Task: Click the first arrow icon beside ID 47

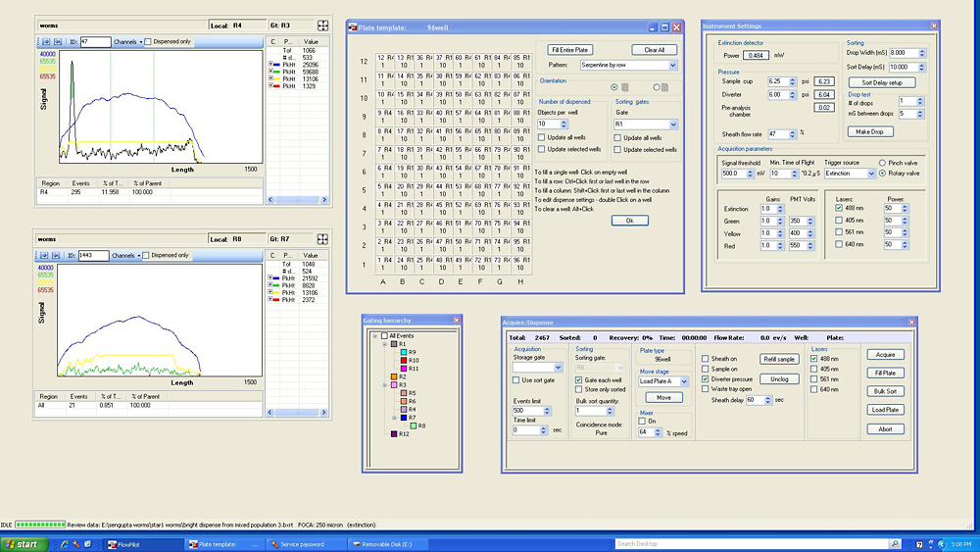Action: [x=45, y=42]
